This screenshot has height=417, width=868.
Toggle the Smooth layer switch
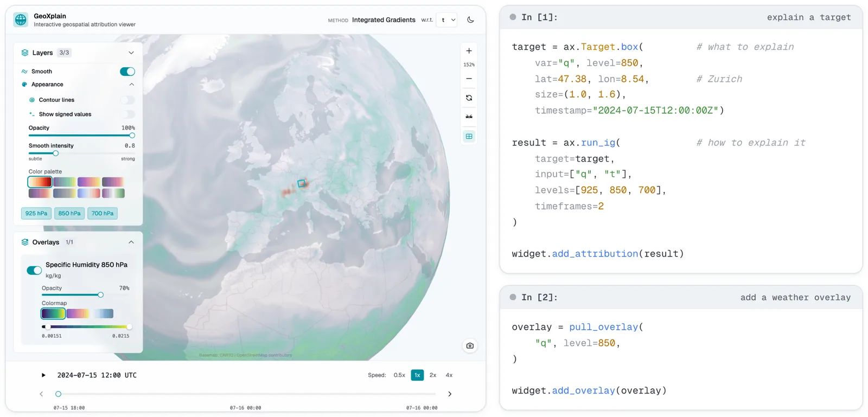pos(127,72)
